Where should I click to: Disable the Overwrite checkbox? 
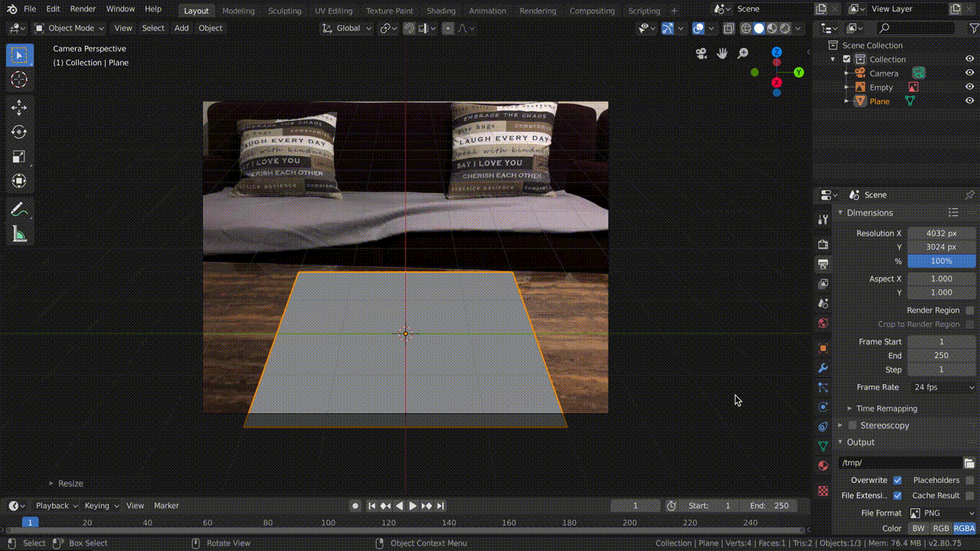897,481
